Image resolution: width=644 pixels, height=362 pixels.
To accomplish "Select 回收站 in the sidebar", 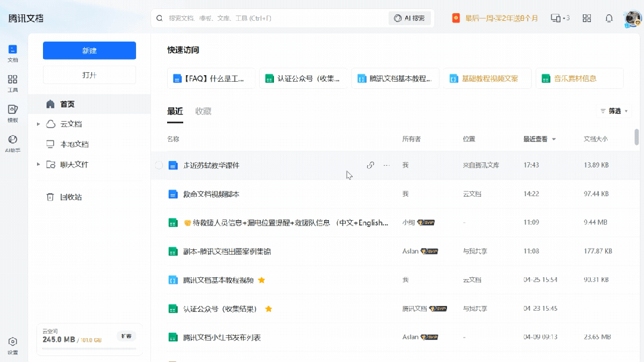I will [x=70, y=197].
